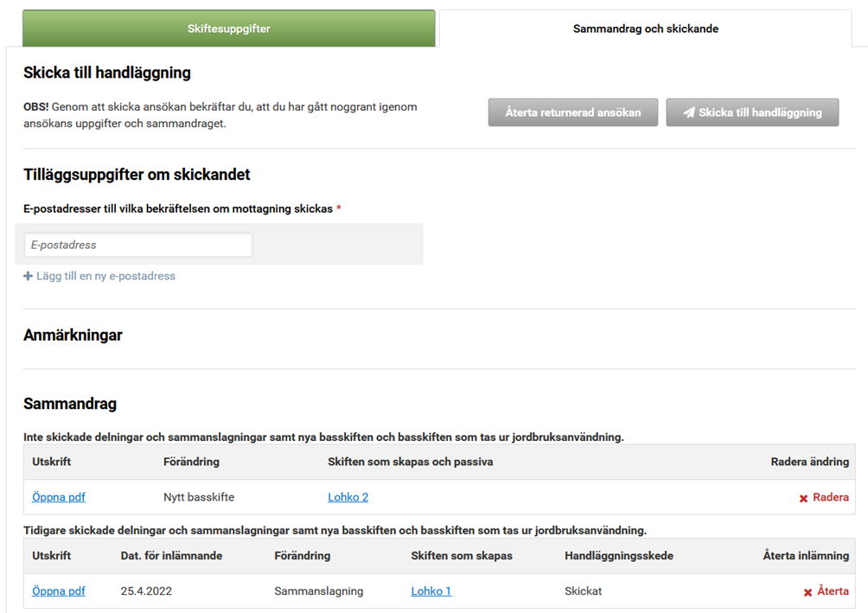Click the Återta text to withdraw submission
Viewport: 868px width, 613px height.
[x=833, y=591]
